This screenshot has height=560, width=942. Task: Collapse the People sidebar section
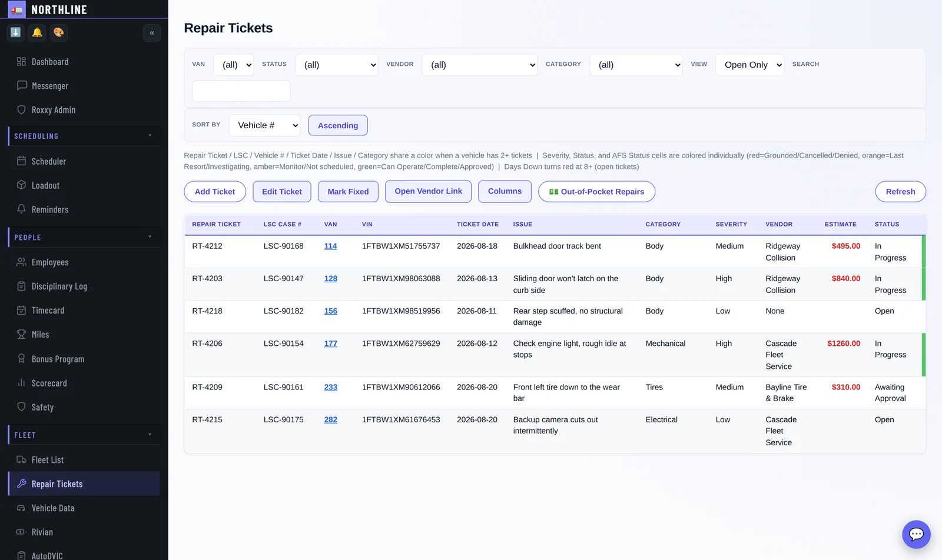coord(84,238)
